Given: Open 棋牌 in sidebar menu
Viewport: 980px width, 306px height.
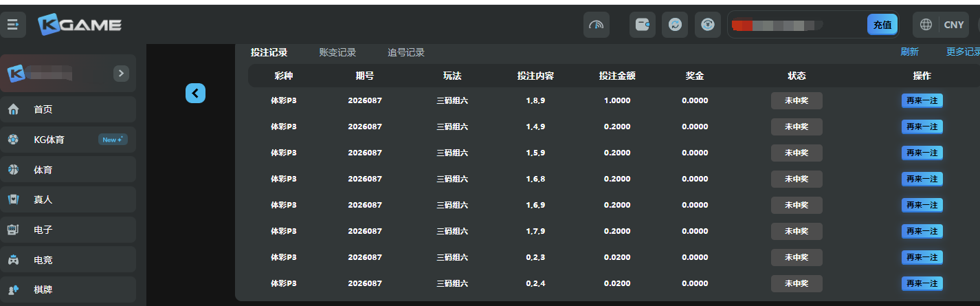Looking at the screenshot, I should [x=68, y=289].
